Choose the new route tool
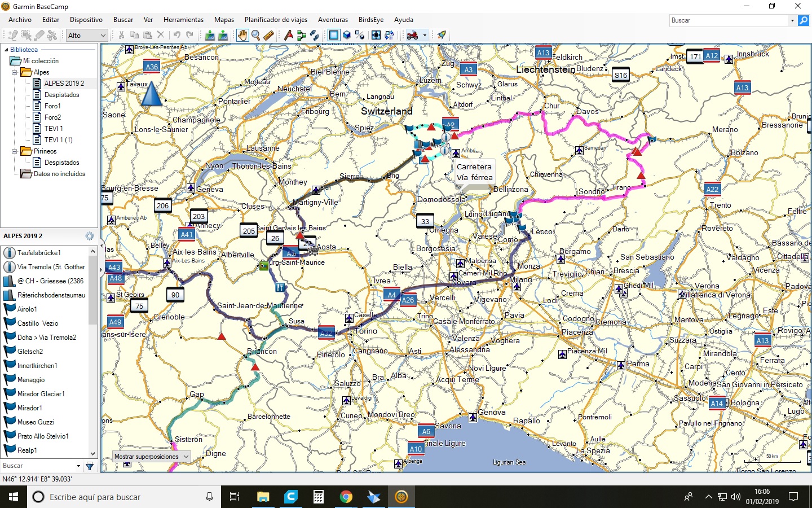Image resolution: width=812 pixels, height=508 pixels. point(301,35)
